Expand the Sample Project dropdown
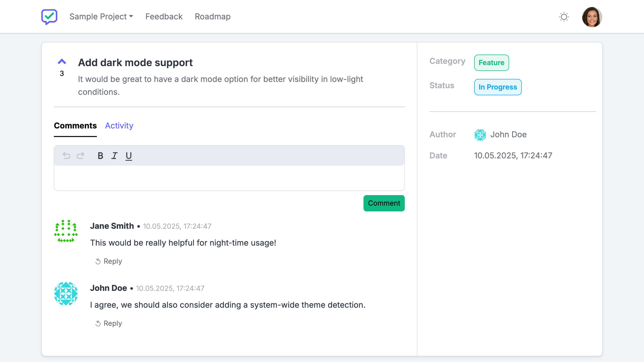The height and width of the screenshot is (362, 644). (x=101, y=17)
